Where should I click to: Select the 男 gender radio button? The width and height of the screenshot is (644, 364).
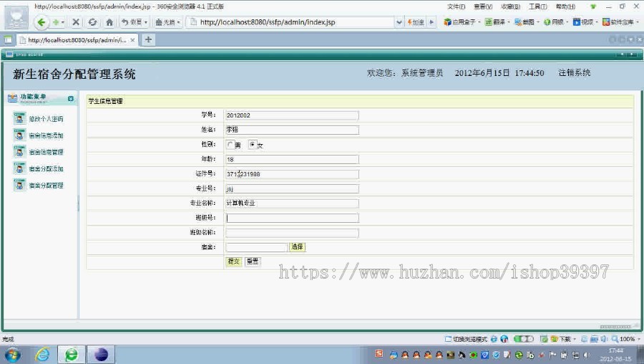tap(230, 144)
